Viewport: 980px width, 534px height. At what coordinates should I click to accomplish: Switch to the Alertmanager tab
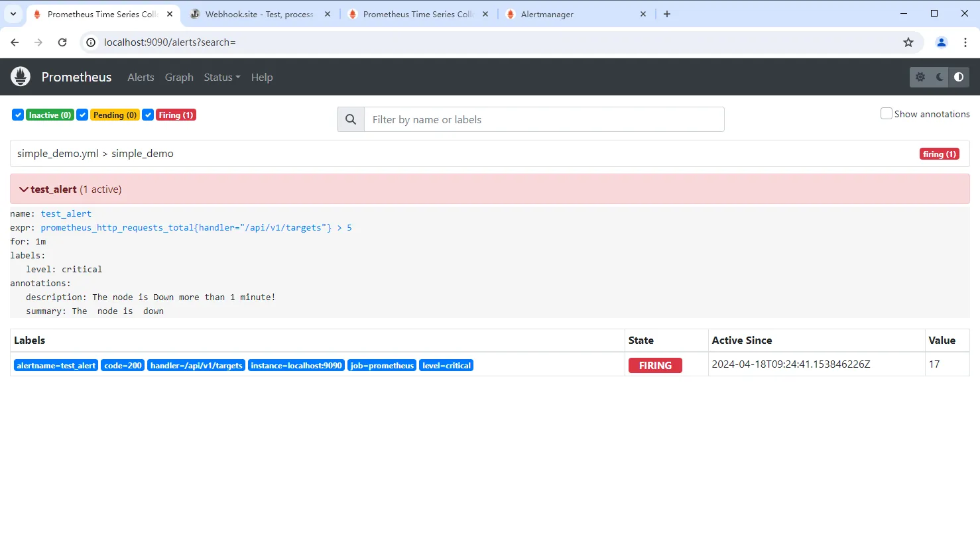(574, 14)
